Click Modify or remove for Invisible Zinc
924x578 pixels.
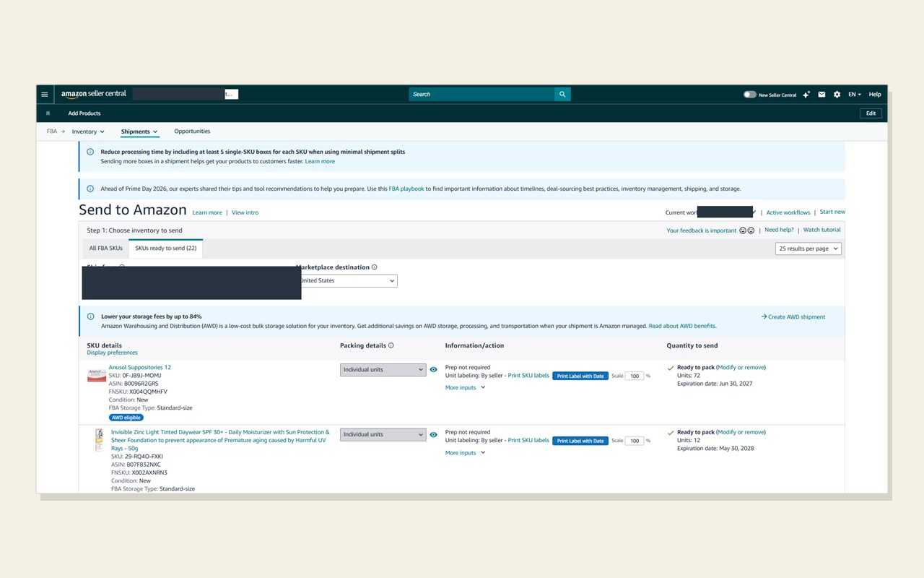point(741,432)
